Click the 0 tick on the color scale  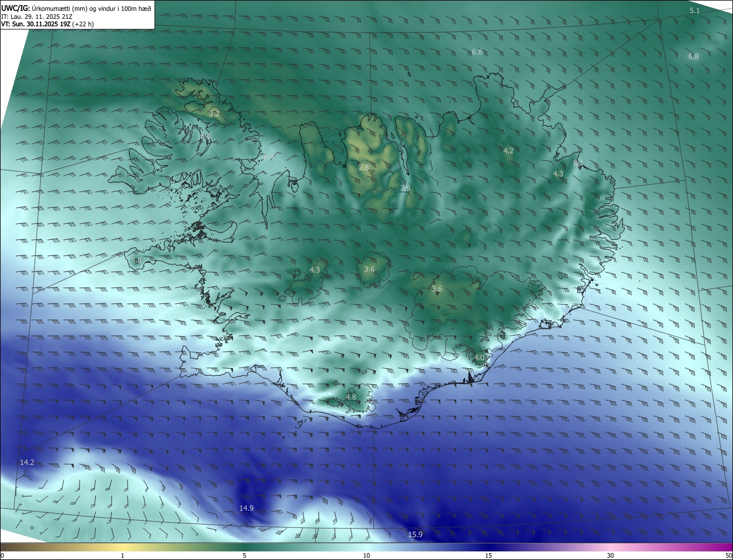[2, 555]
